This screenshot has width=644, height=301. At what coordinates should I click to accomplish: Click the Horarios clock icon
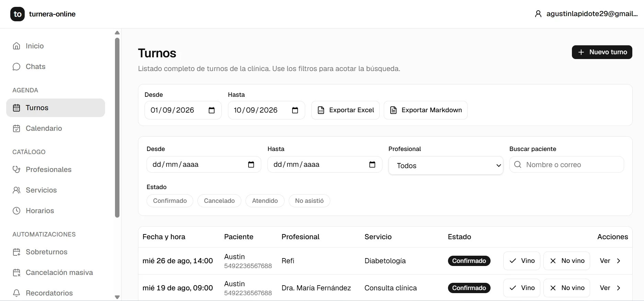pos(16,211)
